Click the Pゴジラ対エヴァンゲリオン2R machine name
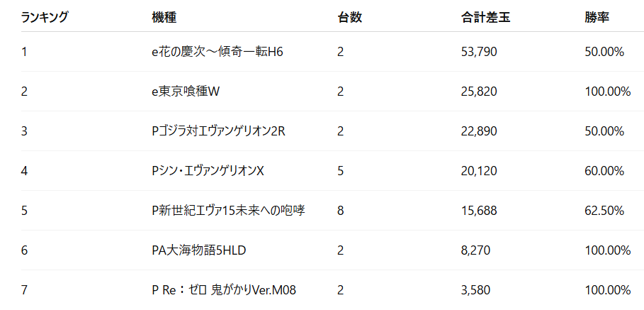Image resolution: width=644 pixels, height=310 pixels. (x=222, y=131)
